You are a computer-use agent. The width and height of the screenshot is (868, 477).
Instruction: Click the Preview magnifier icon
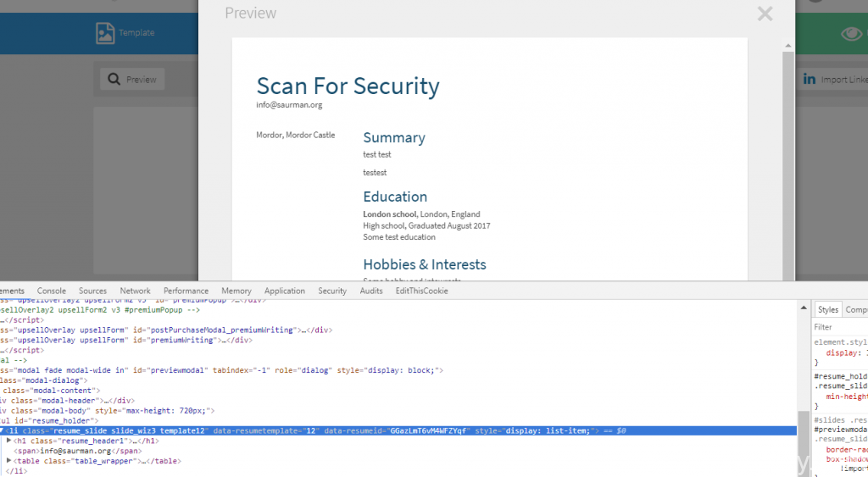(114, 79)
